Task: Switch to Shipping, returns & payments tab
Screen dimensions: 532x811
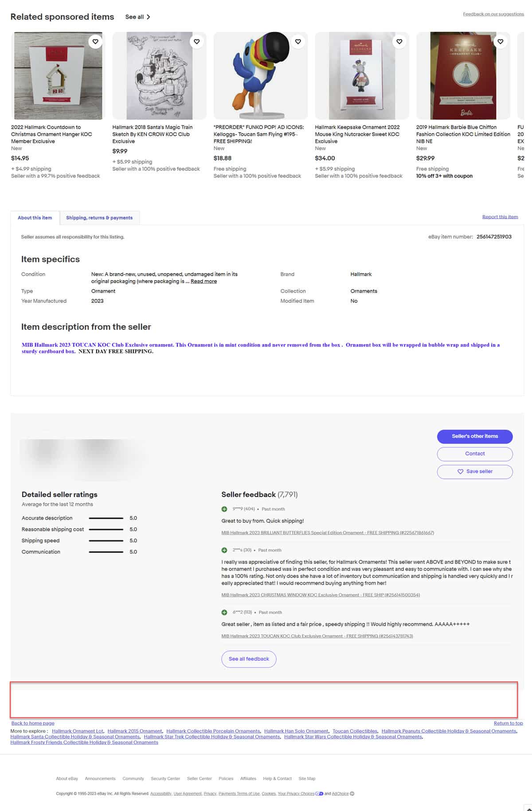Action: click(x=99, y=218)
